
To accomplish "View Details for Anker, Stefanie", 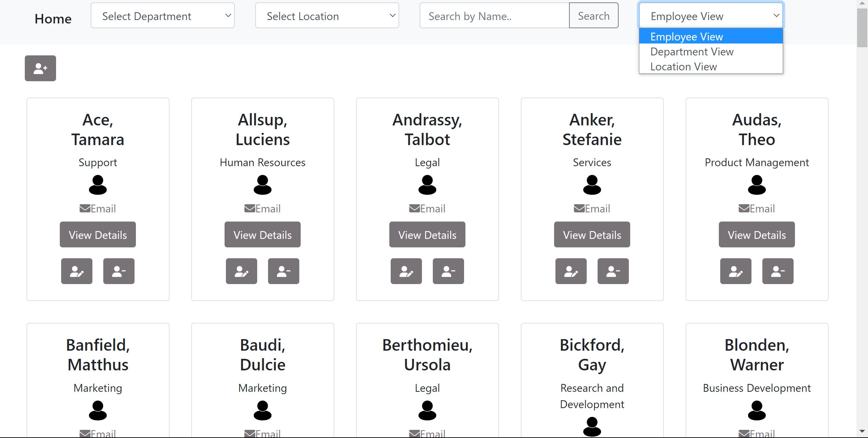I will pyautogui.click(x=592, y=235).
